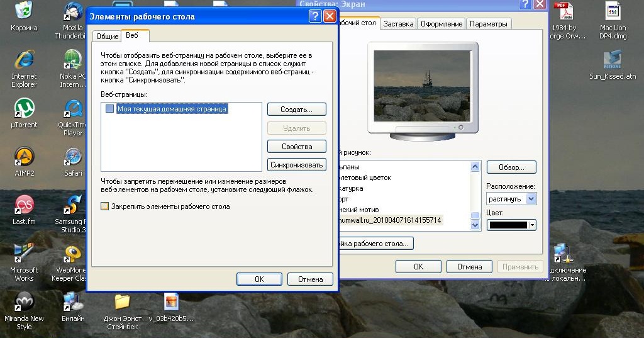This screenshot has height=338, width=644.
Task: Click the black Цвет color swatch
Action: coord(508,225)
